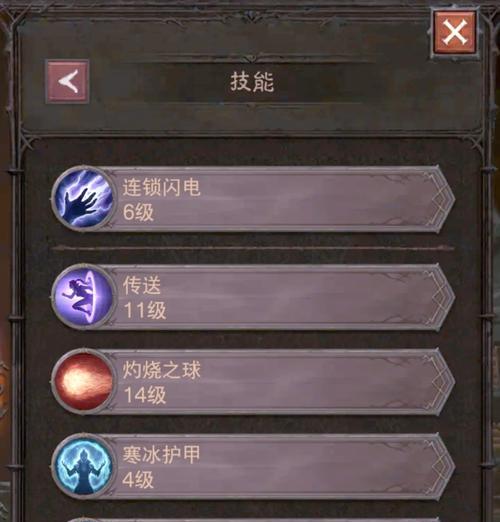Select the Teleport skill icon

click(82, 296)
